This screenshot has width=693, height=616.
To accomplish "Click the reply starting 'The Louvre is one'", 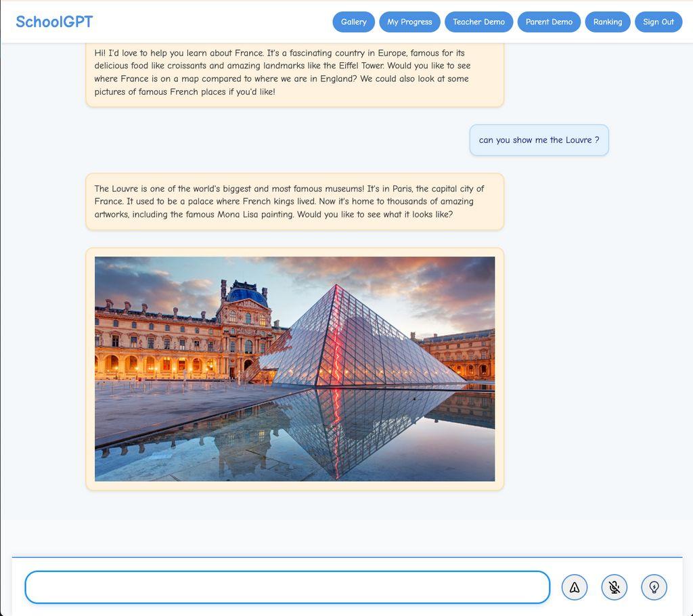I will point(295,202).
